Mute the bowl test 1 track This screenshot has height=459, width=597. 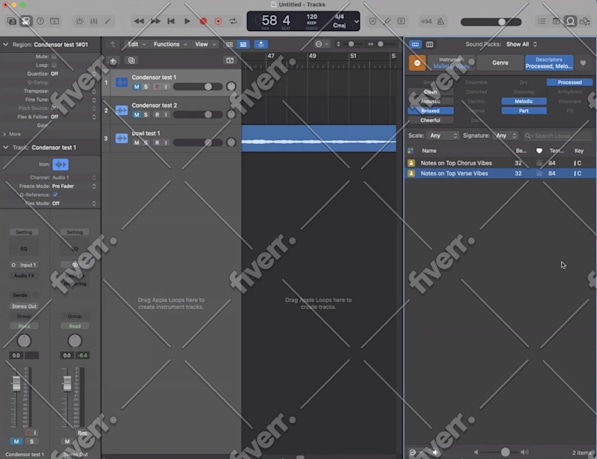point(136,143)
